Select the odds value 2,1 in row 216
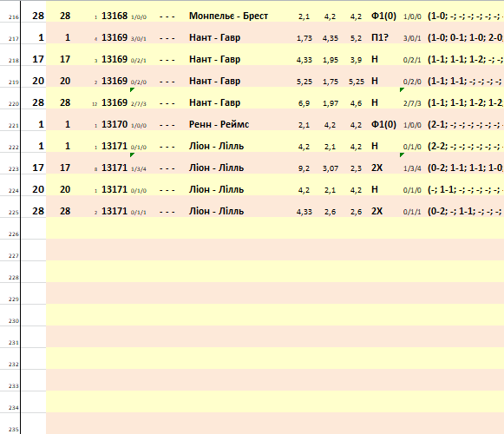The image size is (504, 434). pyautogui.click(x=304, y=16)
